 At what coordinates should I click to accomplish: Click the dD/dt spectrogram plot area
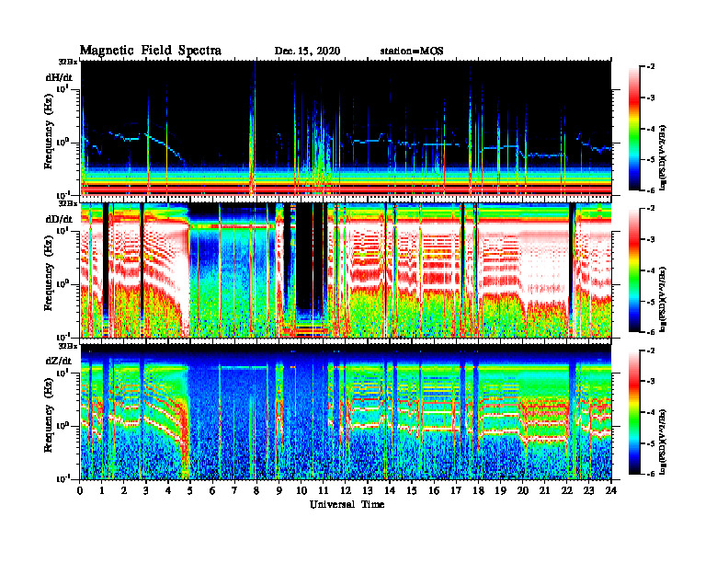(346, 270)
